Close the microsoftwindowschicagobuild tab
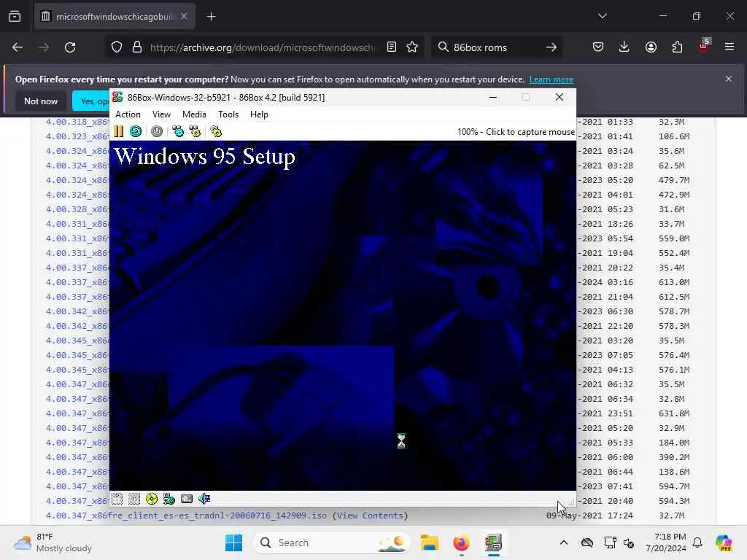The image size is (747, 560). point(184,16)
